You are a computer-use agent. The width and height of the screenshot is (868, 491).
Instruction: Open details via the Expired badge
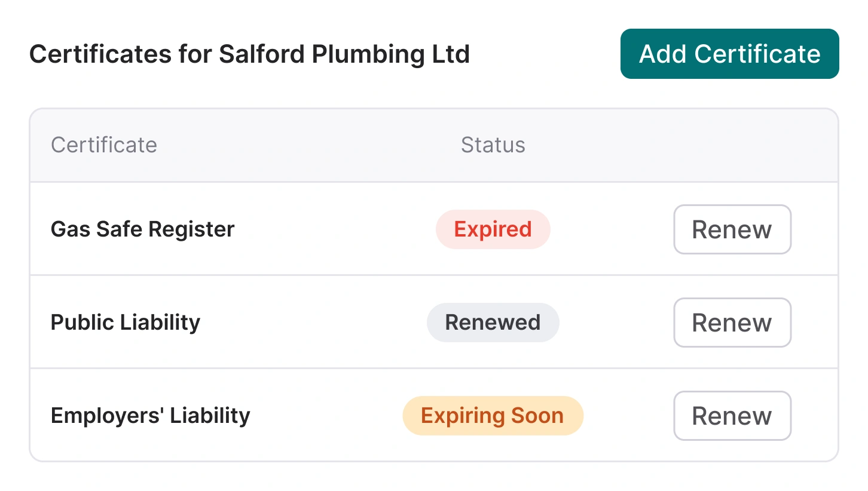click(x=493, y=229)
